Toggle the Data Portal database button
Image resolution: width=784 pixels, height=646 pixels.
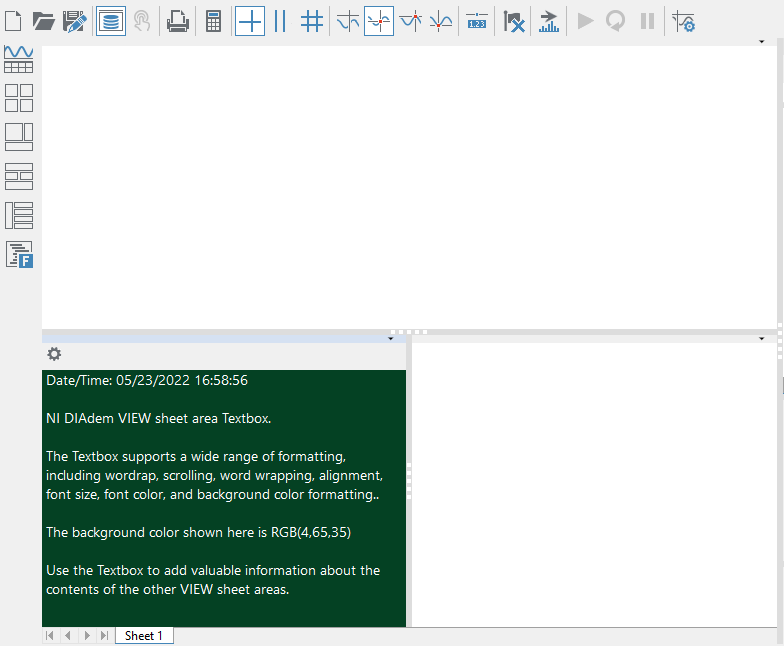(x=111, y=20)
